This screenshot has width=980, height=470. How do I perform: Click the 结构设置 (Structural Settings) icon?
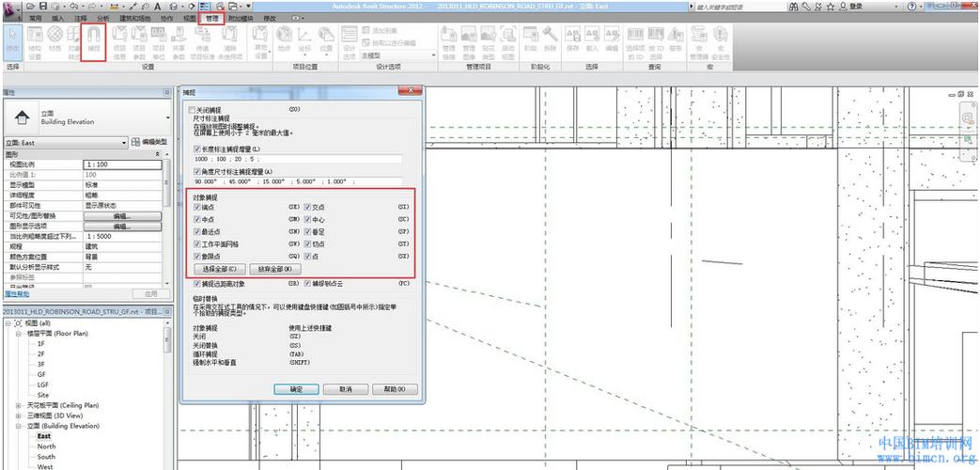tap(34, 40)
